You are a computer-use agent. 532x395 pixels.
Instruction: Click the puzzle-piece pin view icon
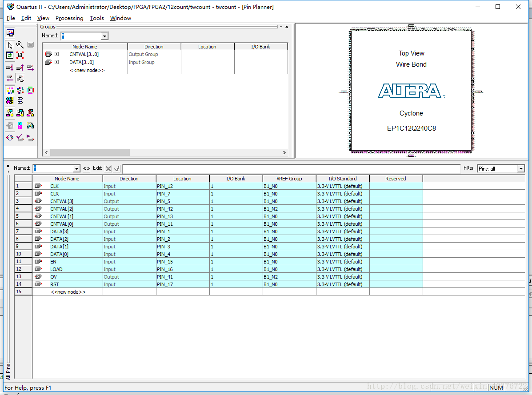[10, 100]
